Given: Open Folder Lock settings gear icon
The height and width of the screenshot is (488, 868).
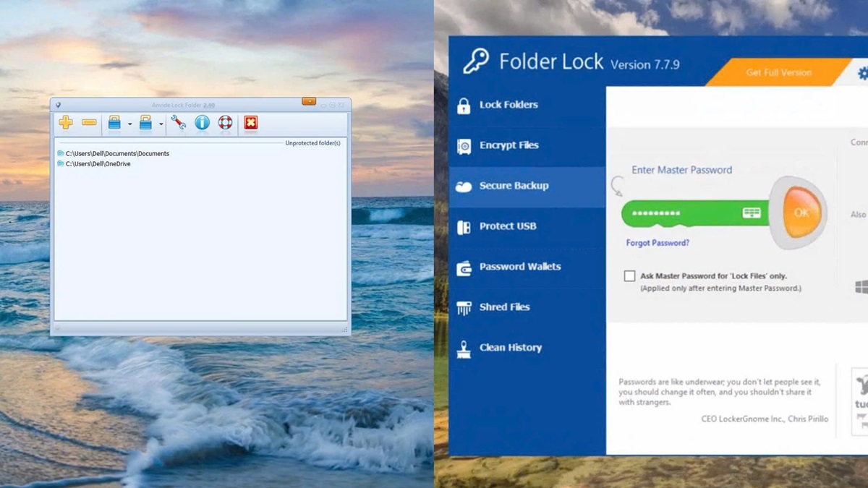Looking at the screenshot, I should point(862,73).
